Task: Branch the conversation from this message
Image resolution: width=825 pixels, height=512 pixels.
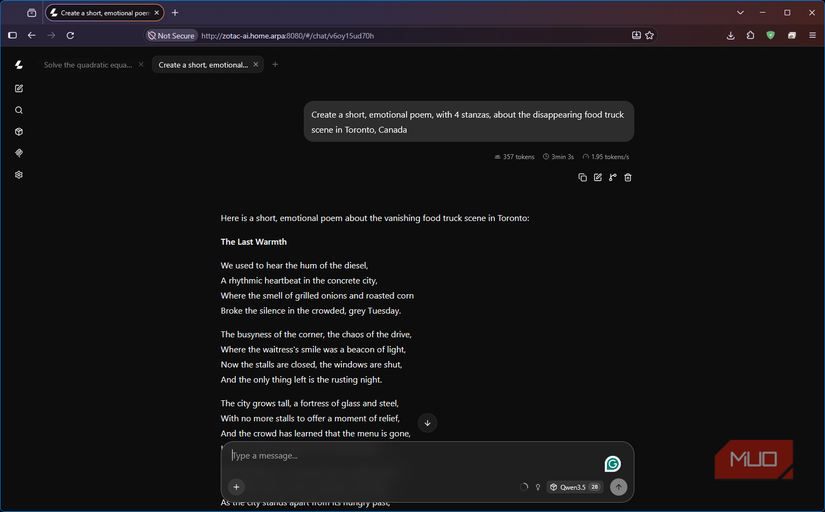Action: coord(612,177)
